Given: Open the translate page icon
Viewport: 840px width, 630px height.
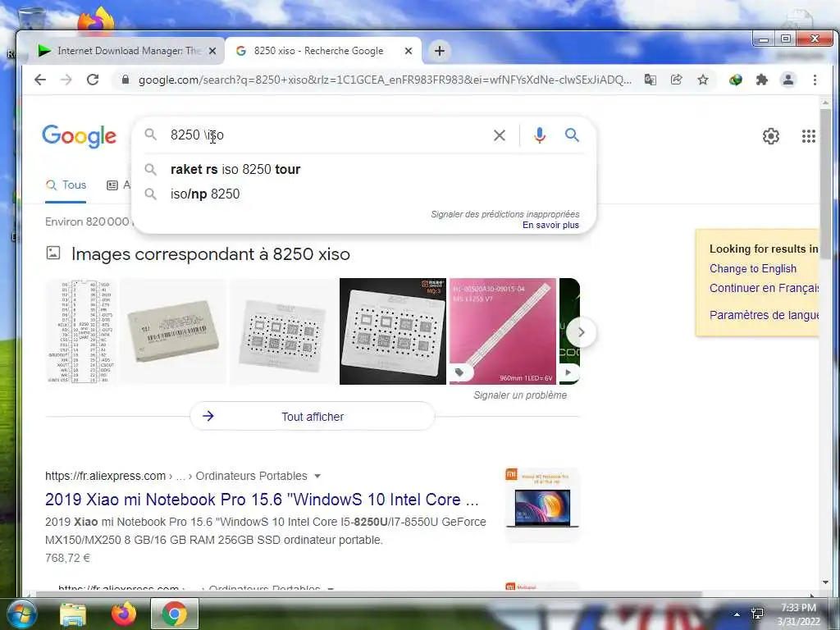Looking at the screenshot, I should (x=651, y=80).
